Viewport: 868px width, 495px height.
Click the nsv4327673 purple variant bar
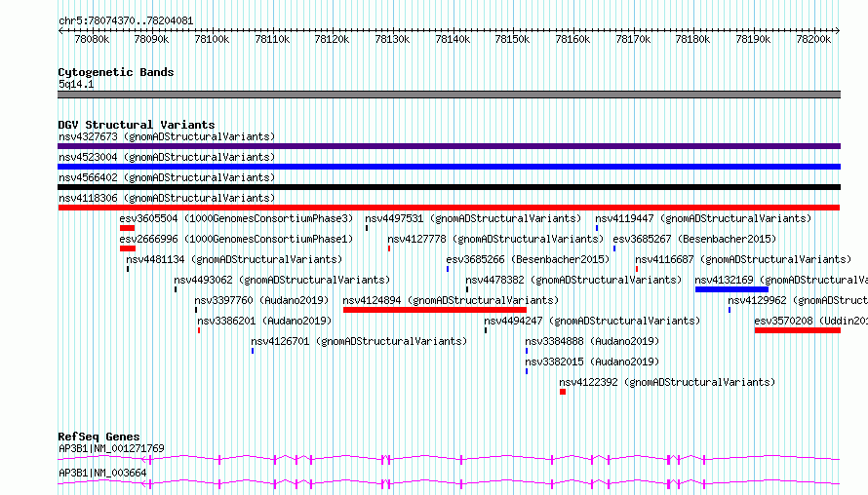tap(449, 146)
